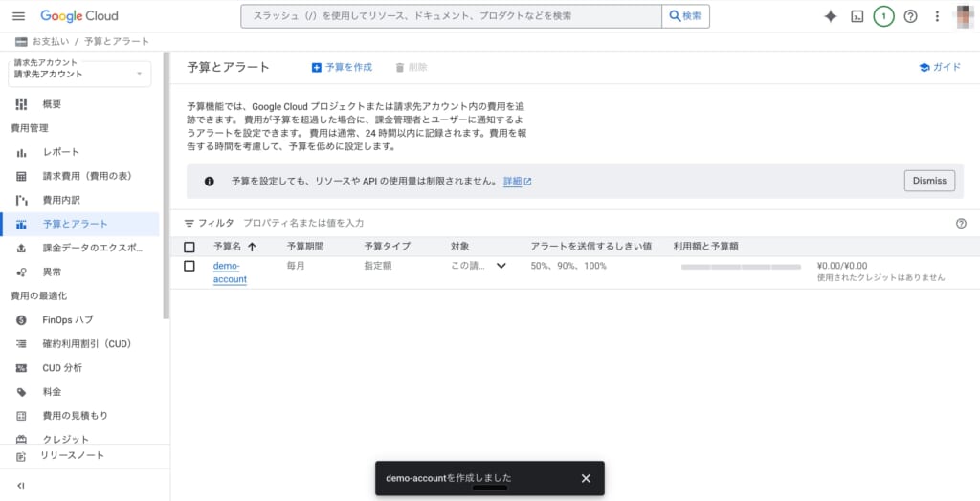Open the ガイド guide link

point(940,68)
